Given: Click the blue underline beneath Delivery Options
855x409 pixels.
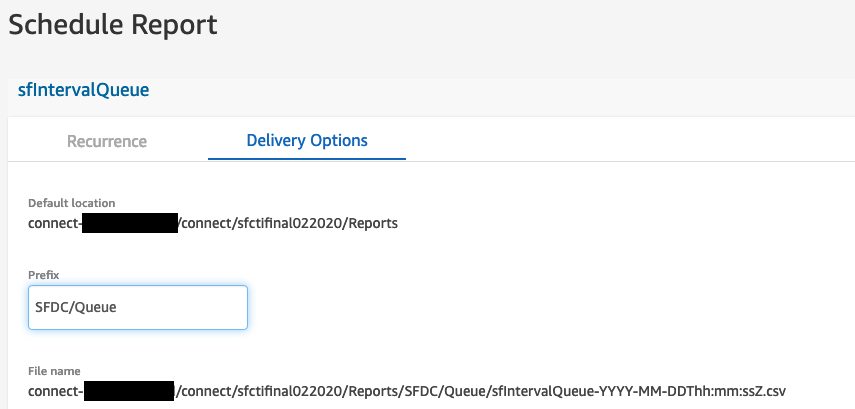Looking at the screenshot, I should pyautogui.click(x=307, y=159).
